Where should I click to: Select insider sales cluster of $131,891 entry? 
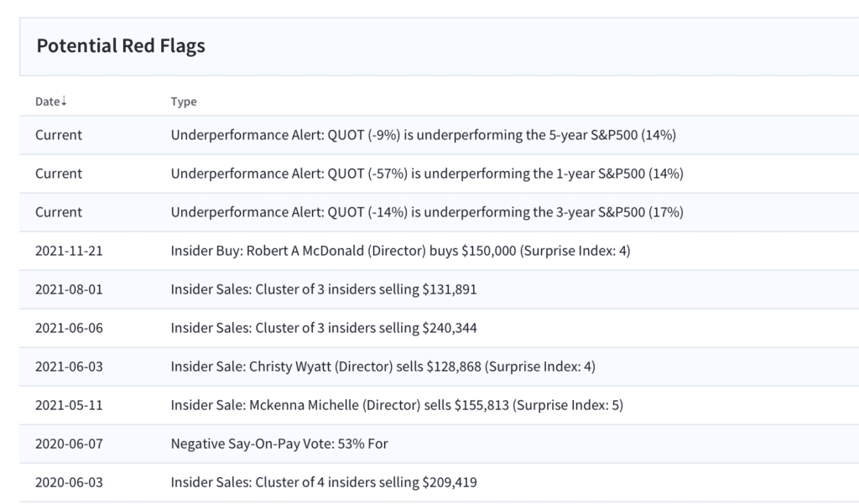[324, 289]
